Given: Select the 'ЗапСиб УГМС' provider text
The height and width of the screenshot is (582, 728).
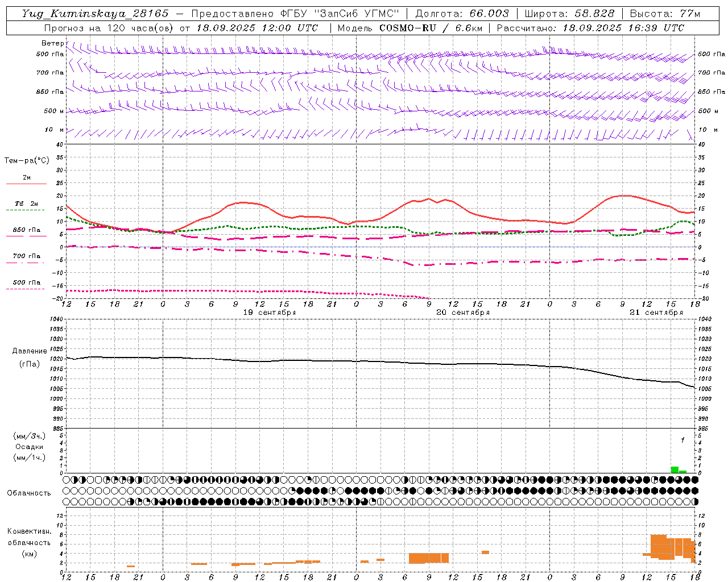Looking at the screenshot, I should [357, 14].
